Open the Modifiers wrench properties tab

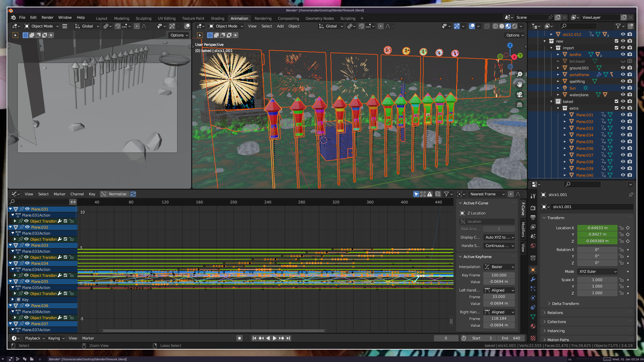coord(533,279)
